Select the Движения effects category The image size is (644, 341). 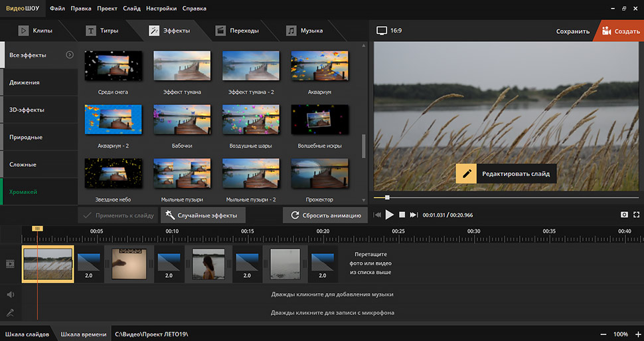(39, 82)
